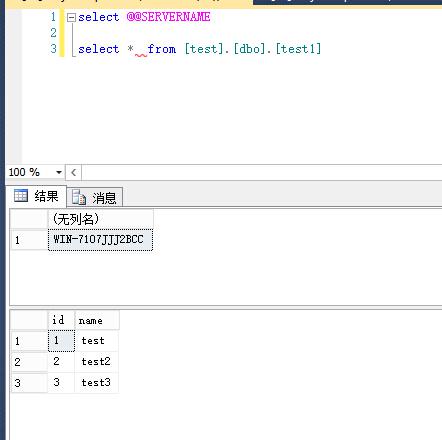
Task: Select the id cell with value 1
Action: click(x=61, y=341)
